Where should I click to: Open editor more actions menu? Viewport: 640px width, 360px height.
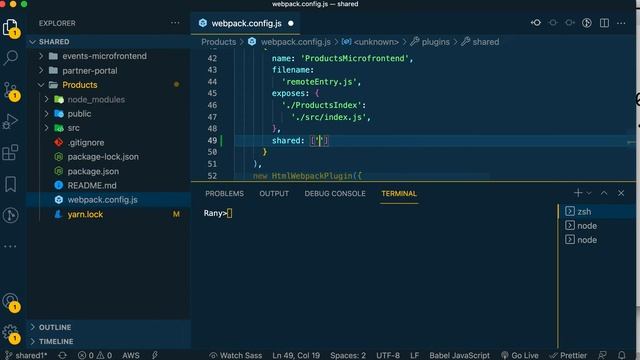point(621,23)
